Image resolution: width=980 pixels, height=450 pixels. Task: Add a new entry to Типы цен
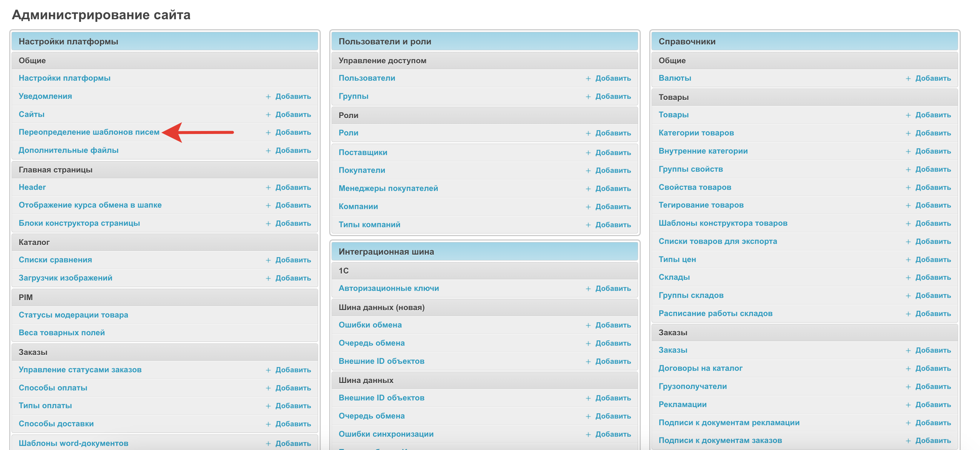[x=933, y=259]
